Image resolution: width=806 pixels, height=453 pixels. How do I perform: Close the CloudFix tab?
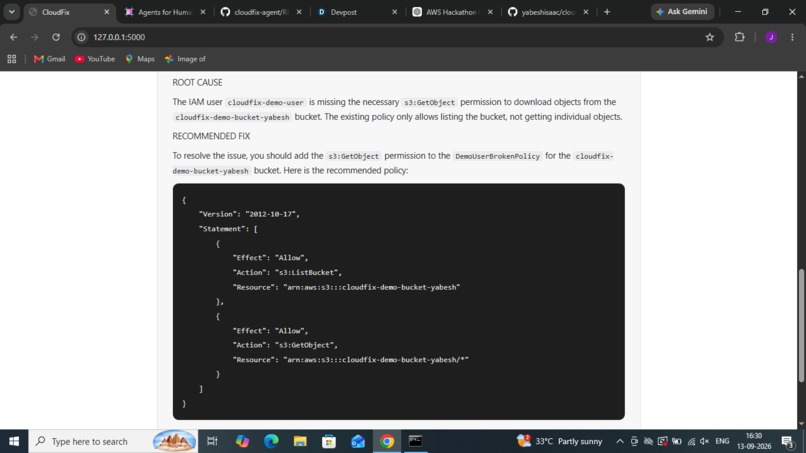tap(106, 12)
